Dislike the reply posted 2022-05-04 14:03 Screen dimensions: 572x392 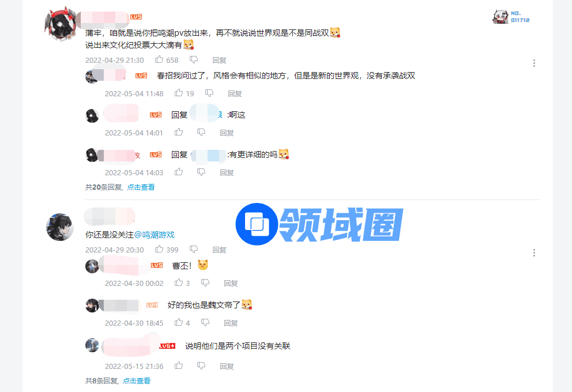201,172
